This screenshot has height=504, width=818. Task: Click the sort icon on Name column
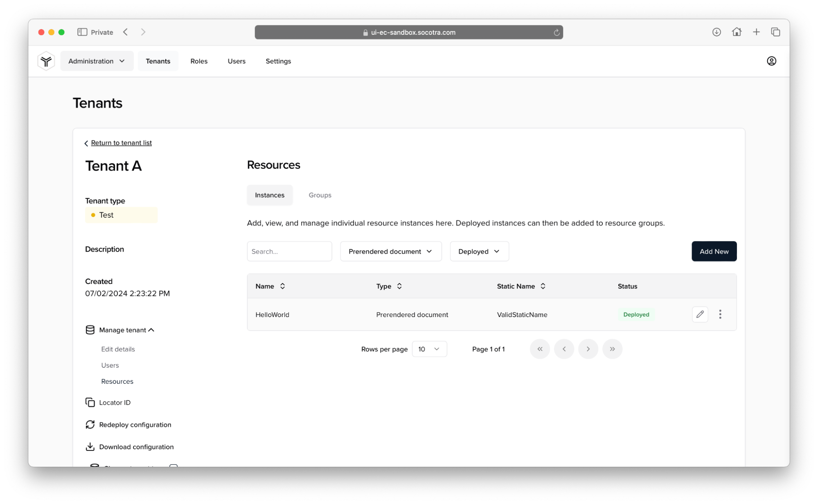282,286
